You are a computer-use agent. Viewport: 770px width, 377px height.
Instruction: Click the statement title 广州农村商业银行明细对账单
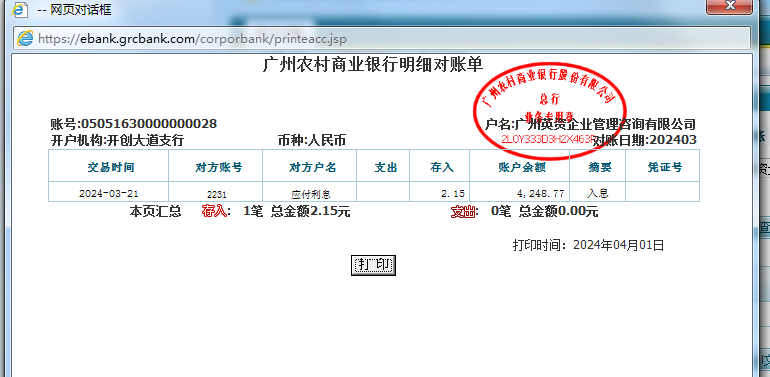click(x=373, y=64)
